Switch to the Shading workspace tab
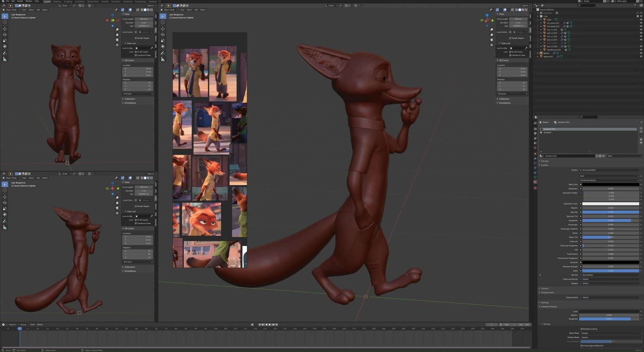The width and height of the screenshot is (644, 352). click(x=105, y=1)
